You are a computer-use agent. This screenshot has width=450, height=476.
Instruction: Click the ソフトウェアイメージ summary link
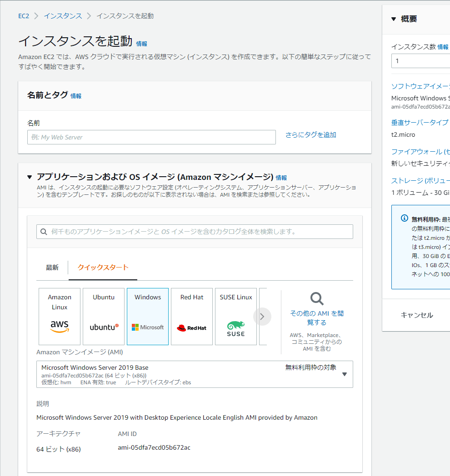(x=420, y=86)
